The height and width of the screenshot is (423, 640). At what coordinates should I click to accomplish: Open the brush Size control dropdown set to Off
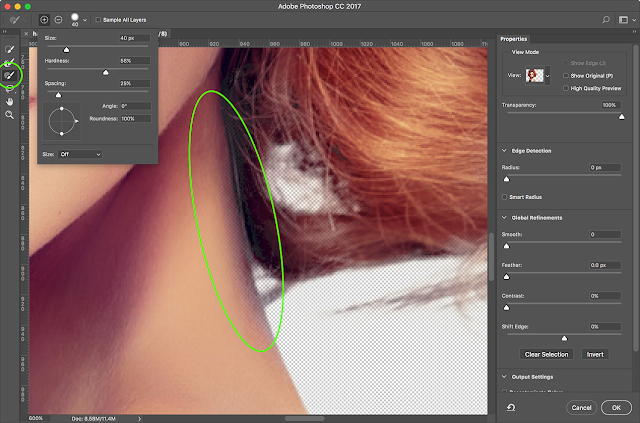coord(80,154)
